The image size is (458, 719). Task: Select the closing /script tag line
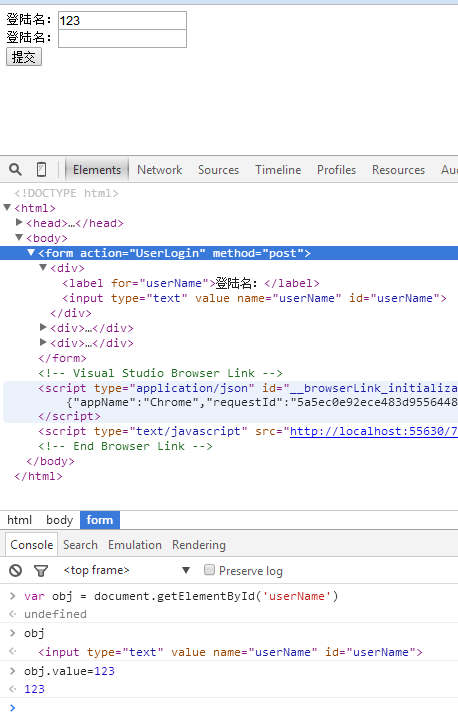(x=69, y=416)
